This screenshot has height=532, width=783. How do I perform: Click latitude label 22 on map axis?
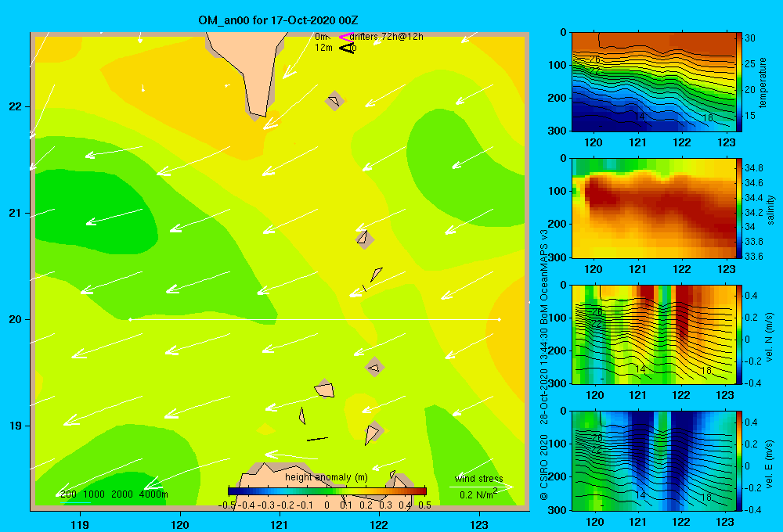coord(16,106)
